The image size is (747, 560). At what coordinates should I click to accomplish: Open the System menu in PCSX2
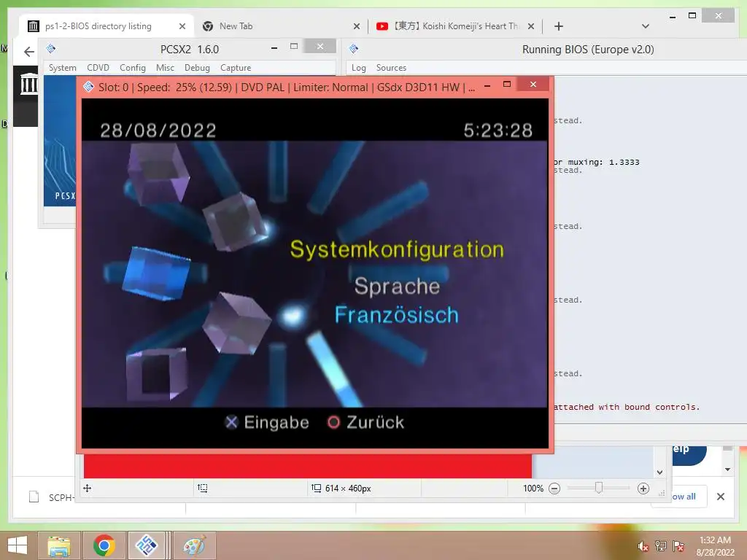(63, 68)
